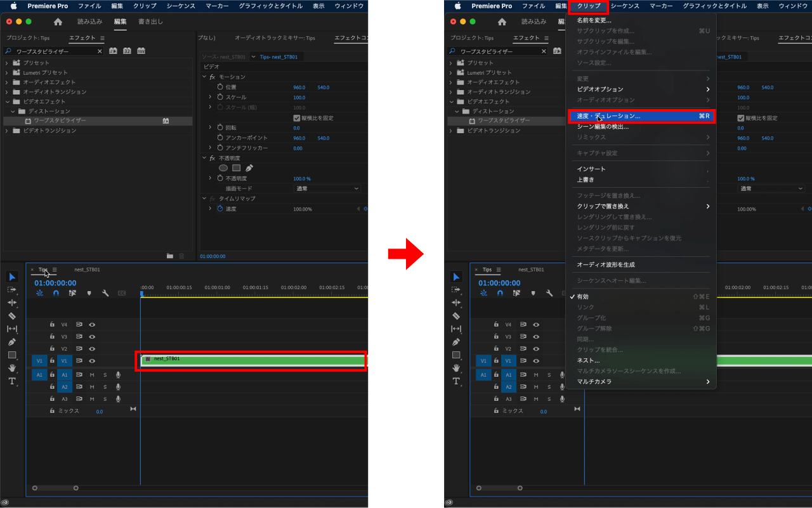The width and height of the screenshot is (812, 508).
Task: Select the Slip tool in left screenshot
Action: click(12, 329)
